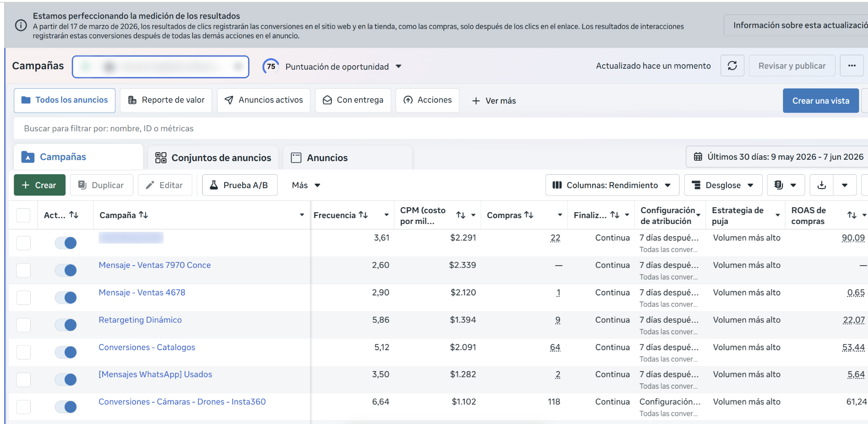
Task: Click the calendar icon in date range
Action: pyautogui.click(x=698, y=157)
